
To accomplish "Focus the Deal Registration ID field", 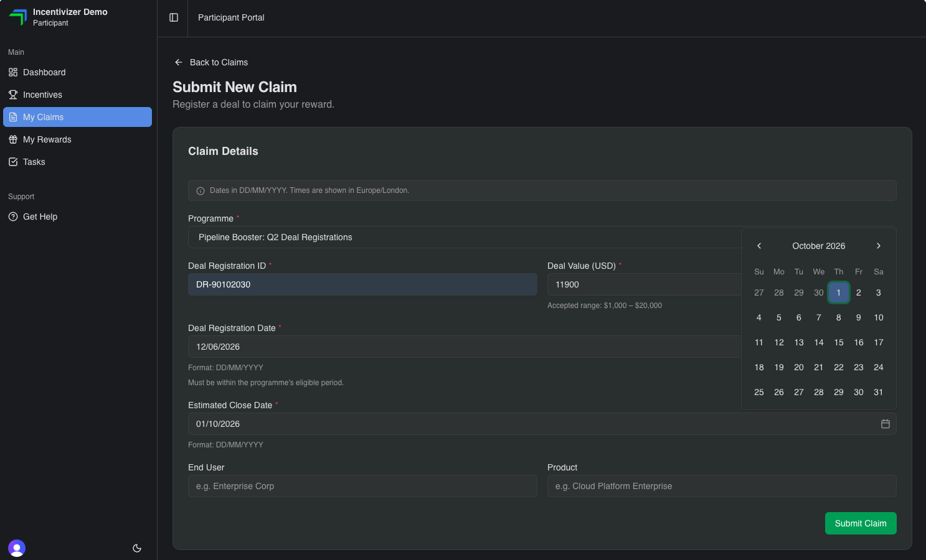I will (362, 284).
